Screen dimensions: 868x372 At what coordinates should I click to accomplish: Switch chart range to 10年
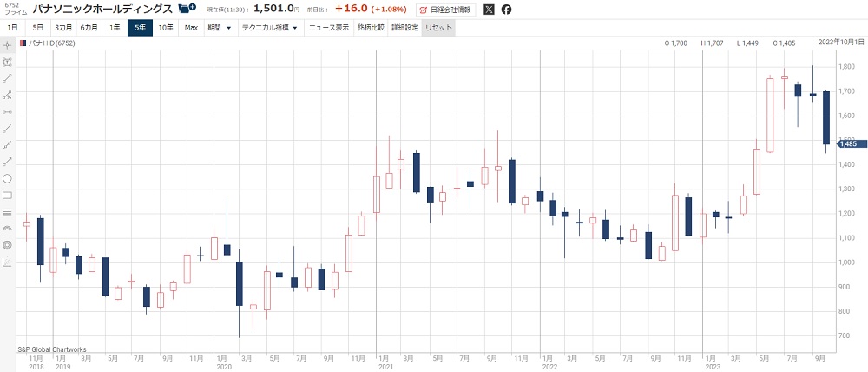pos(165,28)
